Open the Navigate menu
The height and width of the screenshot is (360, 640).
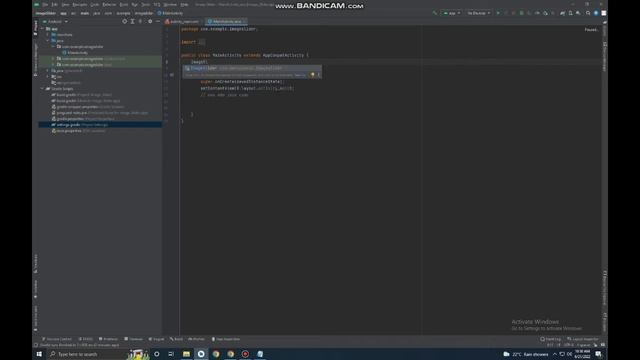point(80,4)
